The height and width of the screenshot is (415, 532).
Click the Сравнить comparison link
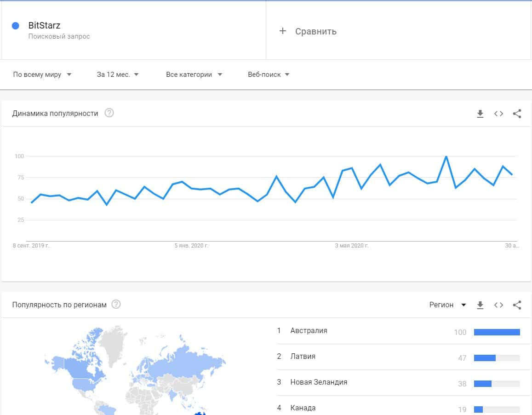click(x=315, y=31)
